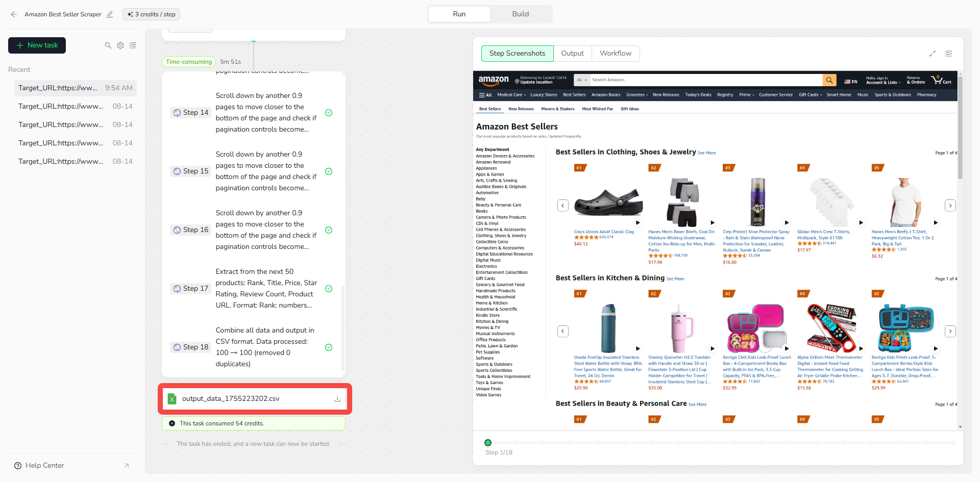Jump to the last step slider marker
The image size is (980, 482).
(x=953, y=443)
